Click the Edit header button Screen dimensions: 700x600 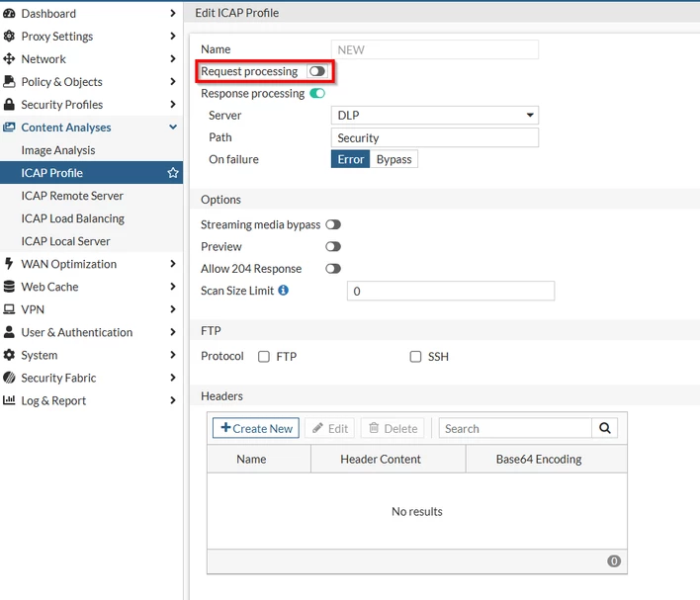tap(329, 428)
